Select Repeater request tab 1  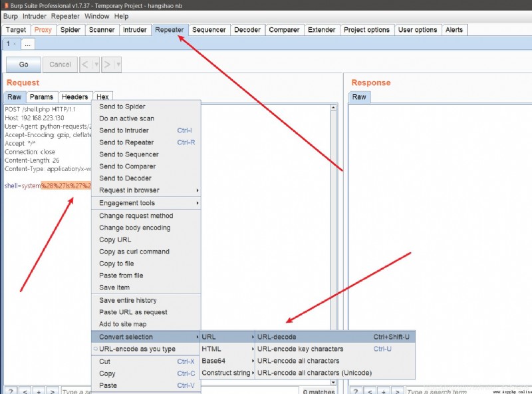click(9, 44)
